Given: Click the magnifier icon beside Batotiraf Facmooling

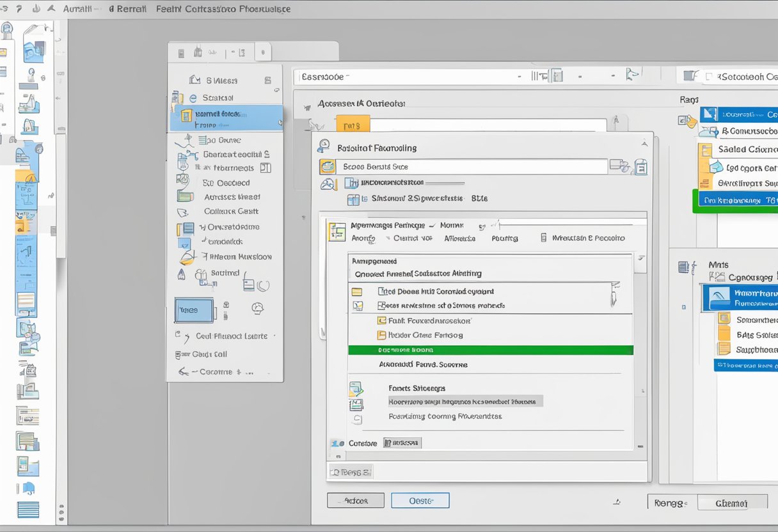Looking at the screenshot, I should point(324,146).
